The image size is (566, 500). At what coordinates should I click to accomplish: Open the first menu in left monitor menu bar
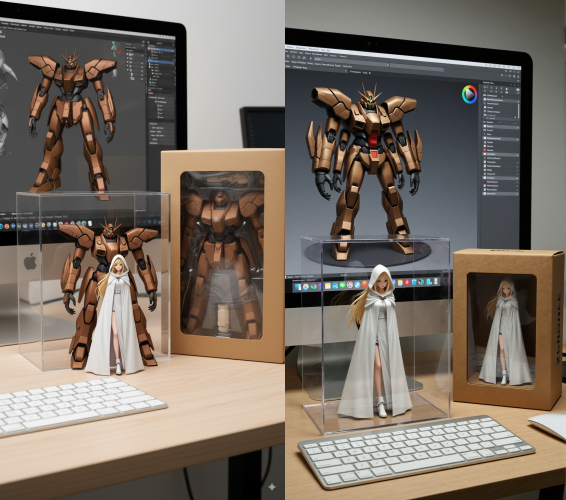pyautogui.click(x=5, y=23)
